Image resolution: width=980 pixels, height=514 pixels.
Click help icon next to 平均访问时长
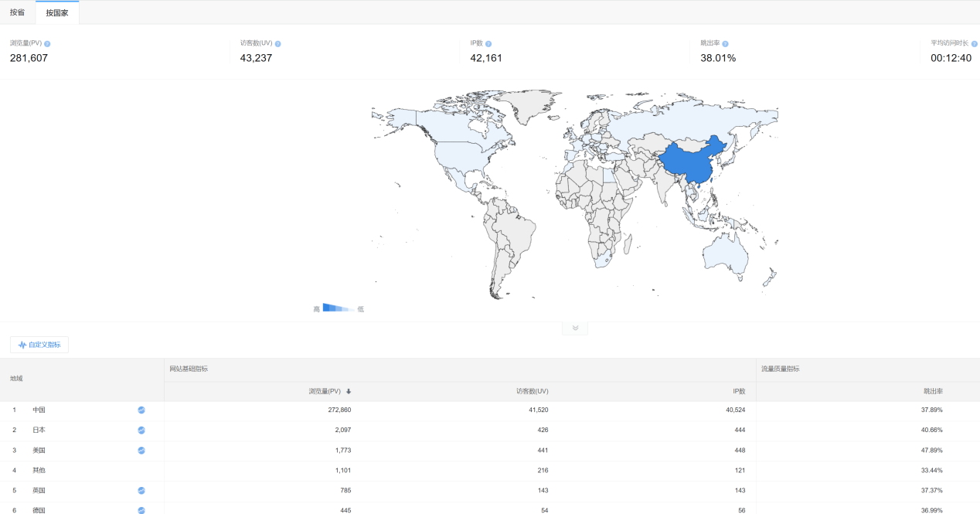tap(974, 44)
